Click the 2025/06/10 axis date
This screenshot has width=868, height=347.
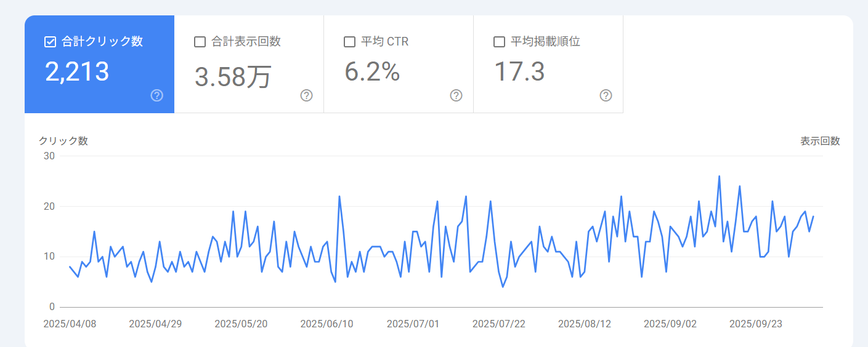point(327,324)
